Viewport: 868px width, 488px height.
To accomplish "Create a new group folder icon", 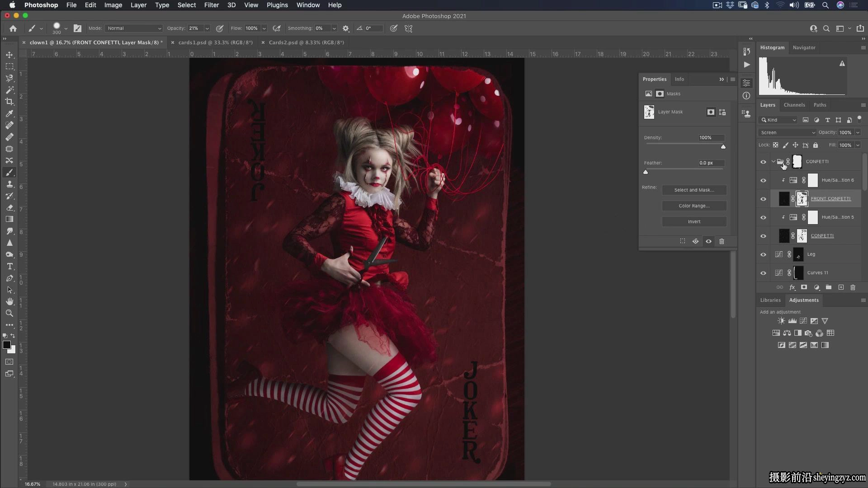I will (829, 287).
